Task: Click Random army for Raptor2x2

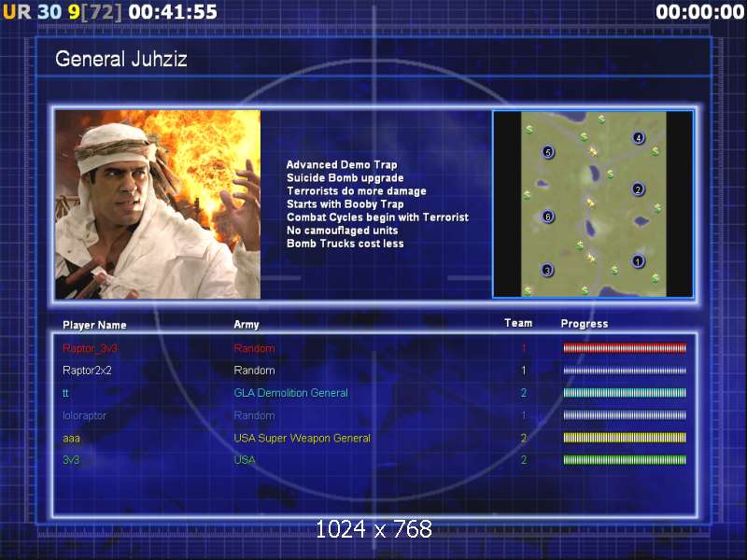Action: click(254, 371)
